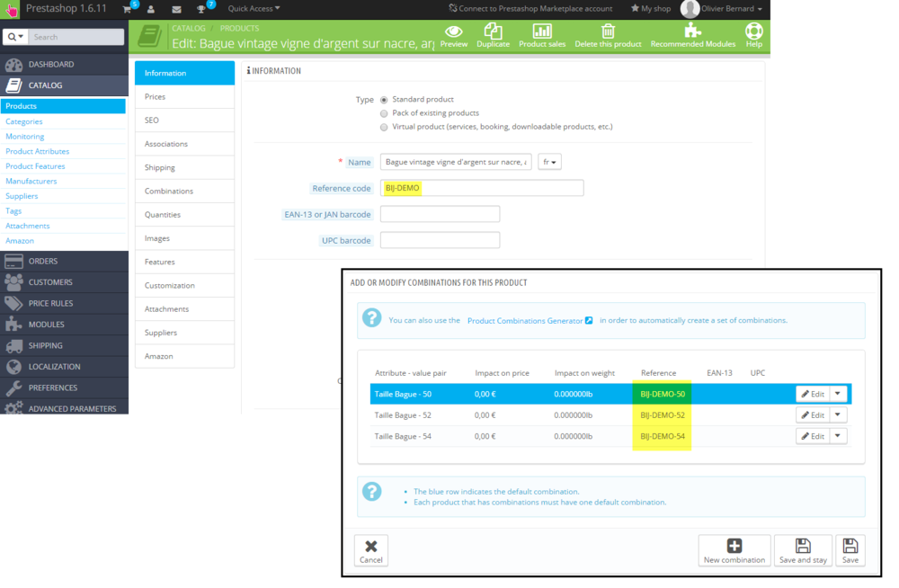Expand the dropdown arrow for Taille Bague - 50

pyautogui.click(x=838, y=394)
